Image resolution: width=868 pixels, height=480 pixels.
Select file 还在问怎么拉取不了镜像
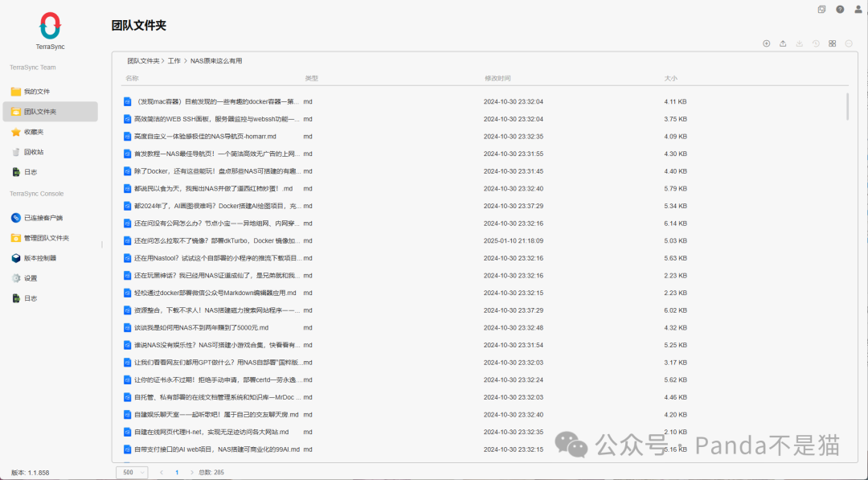click(218, 241)
